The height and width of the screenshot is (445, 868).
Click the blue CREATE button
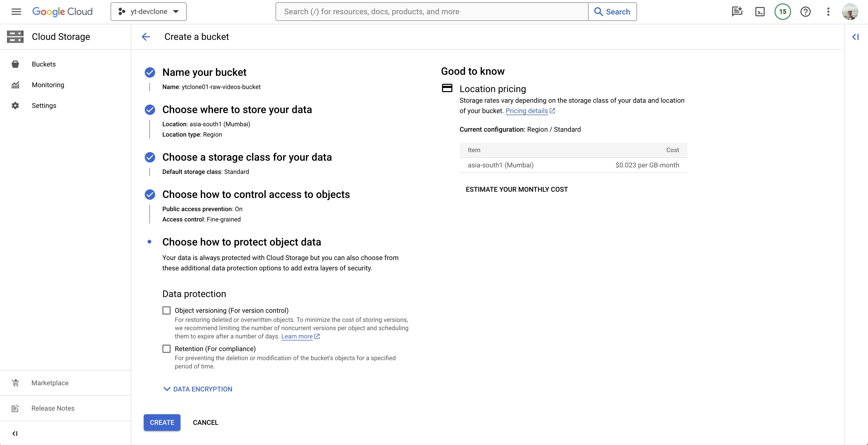coord(162,422)
